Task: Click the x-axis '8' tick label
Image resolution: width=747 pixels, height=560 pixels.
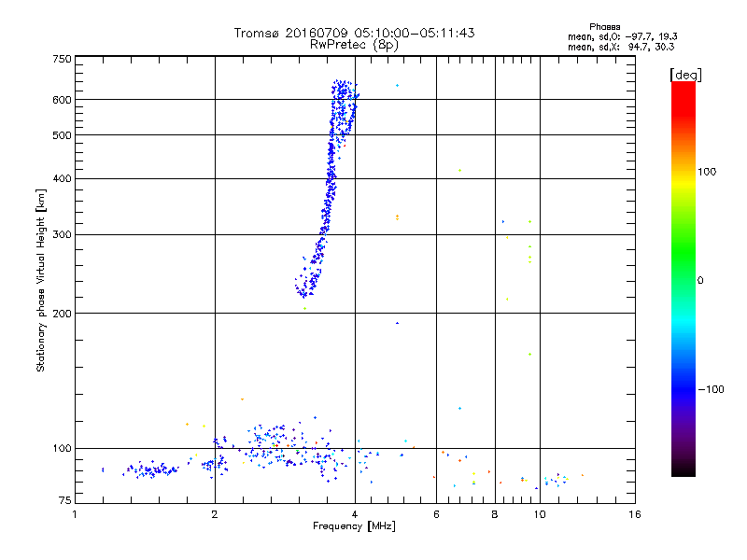Action: click(x=495, y=514)
